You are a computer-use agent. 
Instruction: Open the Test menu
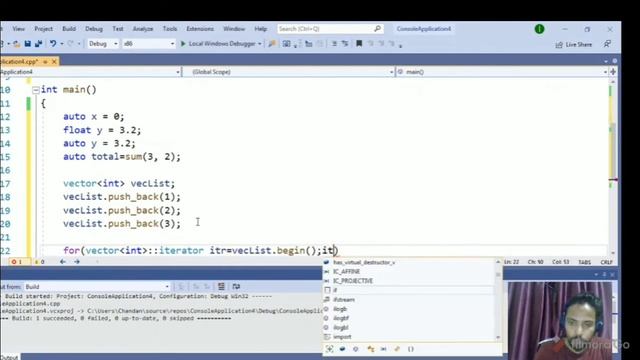pos(118,29)
